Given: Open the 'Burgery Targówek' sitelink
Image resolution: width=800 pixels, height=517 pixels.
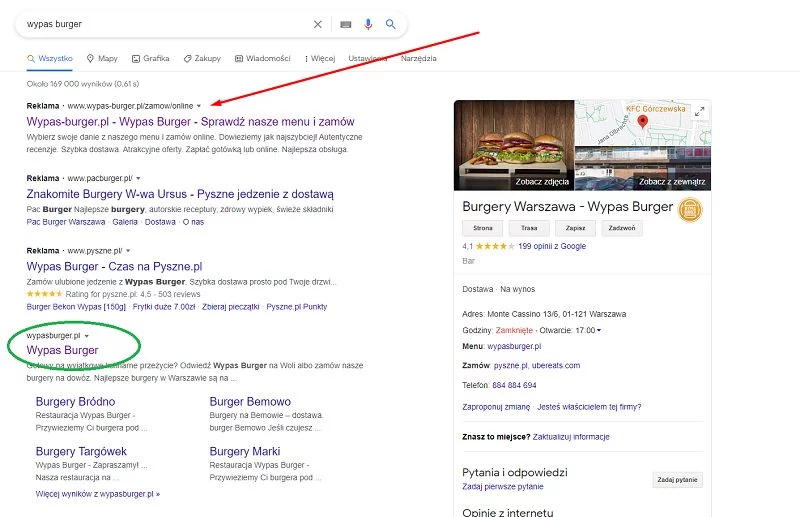Looking at the screenshot, I should 81,452.
